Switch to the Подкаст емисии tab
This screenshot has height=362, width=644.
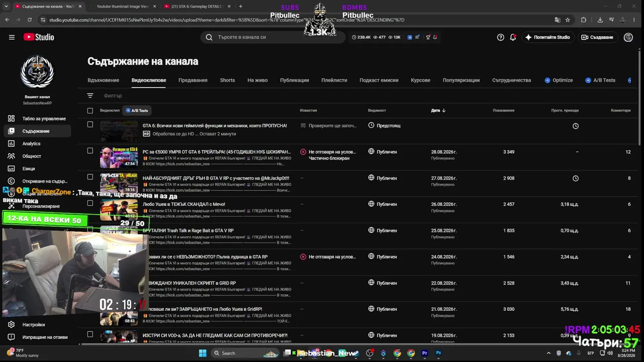[x=379, y=80]
